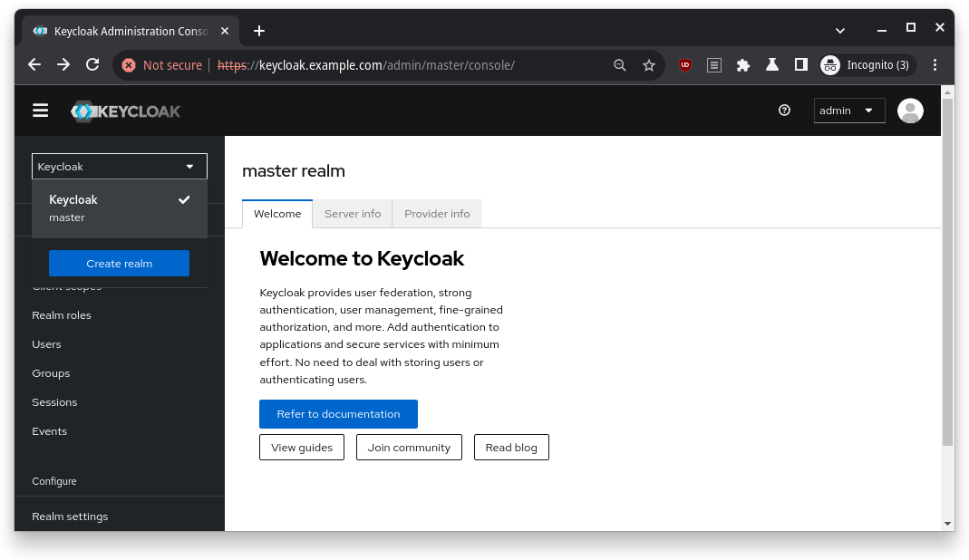Open the uBlock Origin extension

[x=684, y=65]
